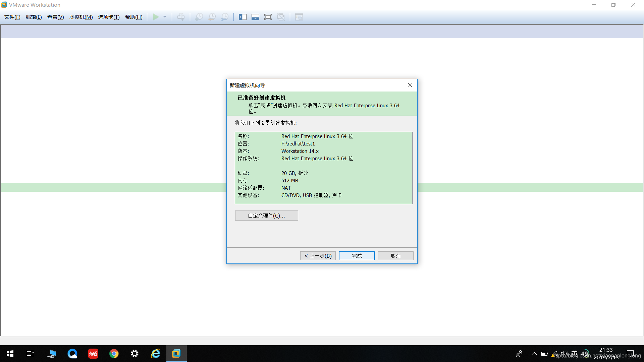Open the blue Q browser taskbar icon
This screenshot has width=644, height=362.
click(72, 354)
